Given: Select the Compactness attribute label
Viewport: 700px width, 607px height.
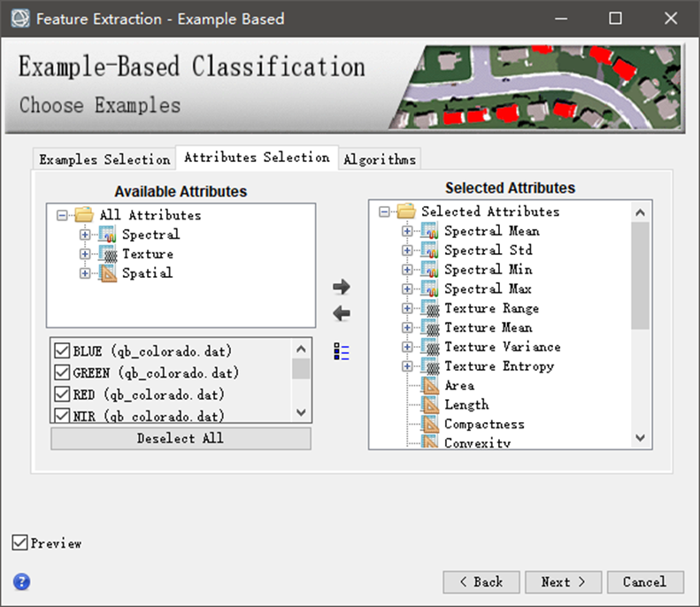Looking at the screenshot, I should (484, 424).
